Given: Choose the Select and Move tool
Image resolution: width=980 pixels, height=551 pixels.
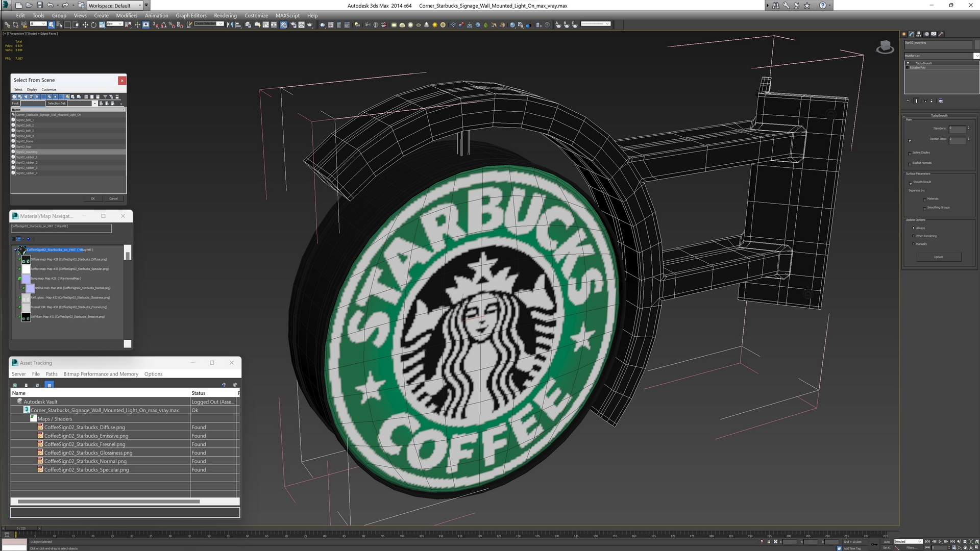Looking at the screenshot, I should point(85,24).
